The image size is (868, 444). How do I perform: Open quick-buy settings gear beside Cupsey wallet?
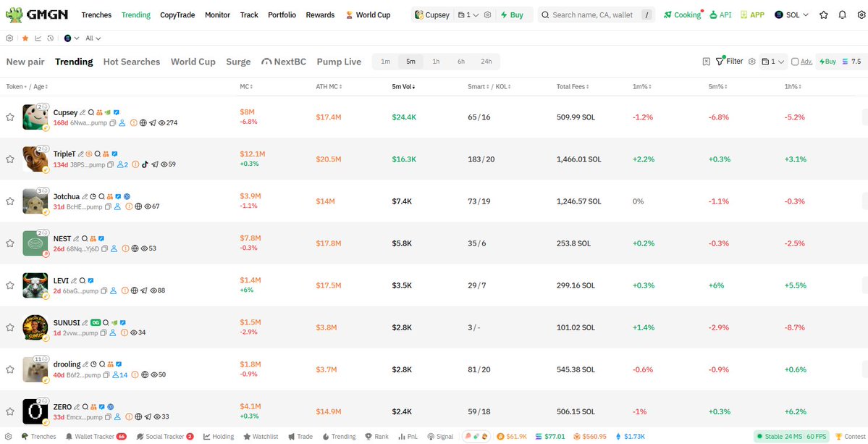click(x=487, y=15)
